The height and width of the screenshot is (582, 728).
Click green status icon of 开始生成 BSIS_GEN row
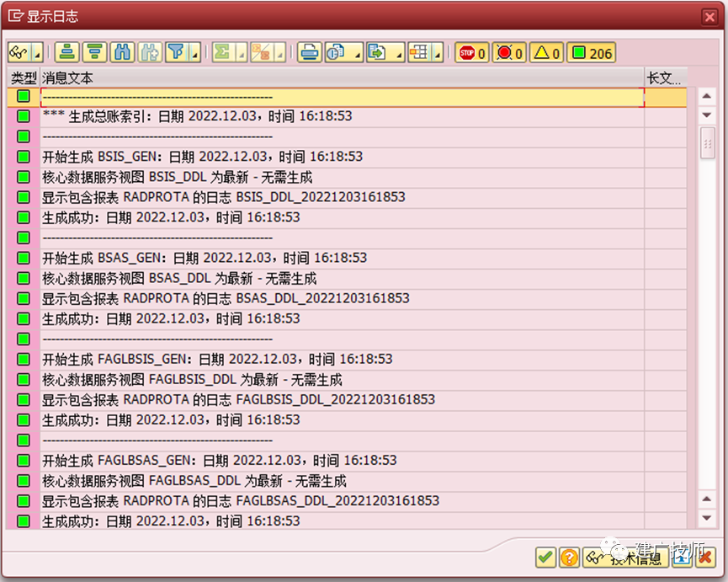point(24,157)
